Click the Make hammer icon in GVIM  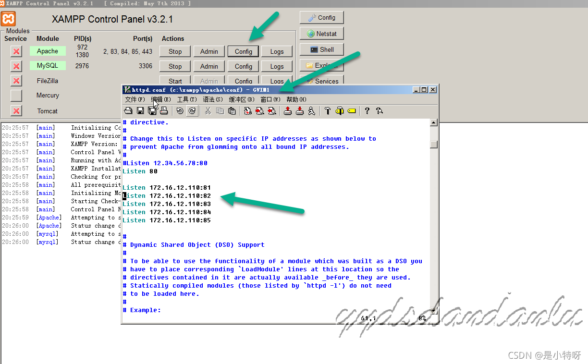tap(328, 111)
